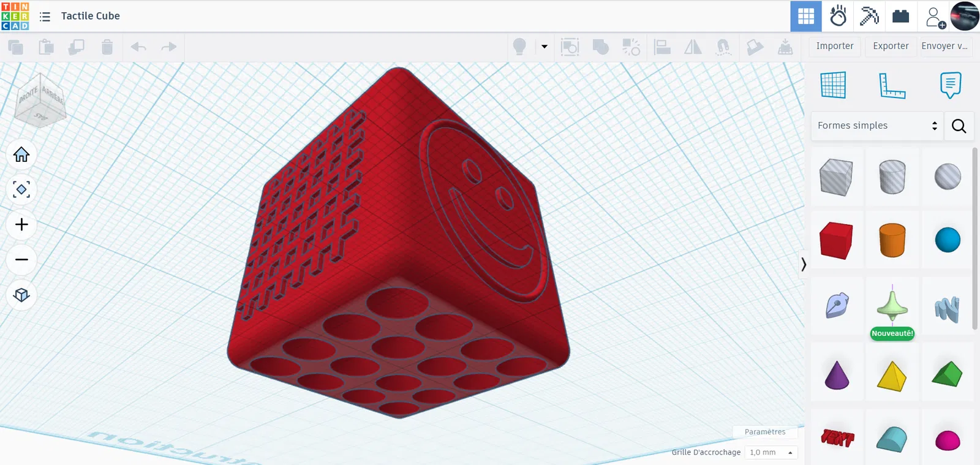980x465 pixels.
Task: Click the Drop to workplane icon
Action: pyautogui.click(x=785, y=47)
